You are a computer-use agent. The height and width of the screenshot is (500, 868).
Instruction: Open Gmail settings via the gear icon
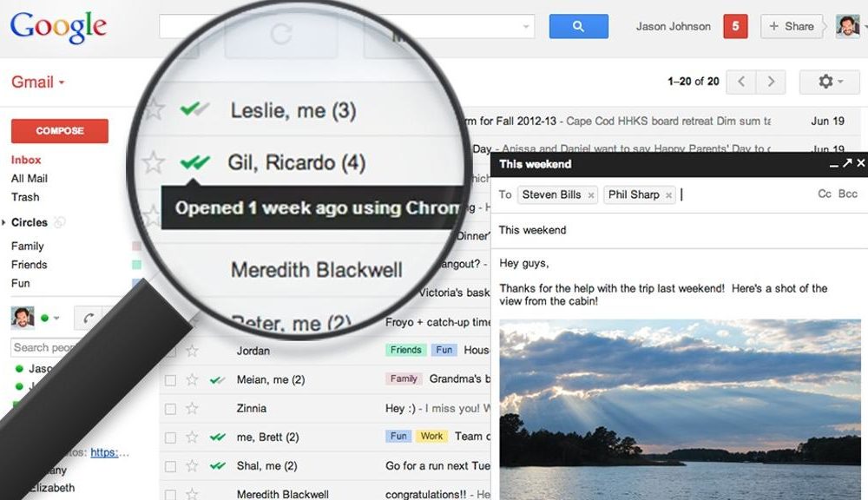pyautogui.click(x=827, y=81)
